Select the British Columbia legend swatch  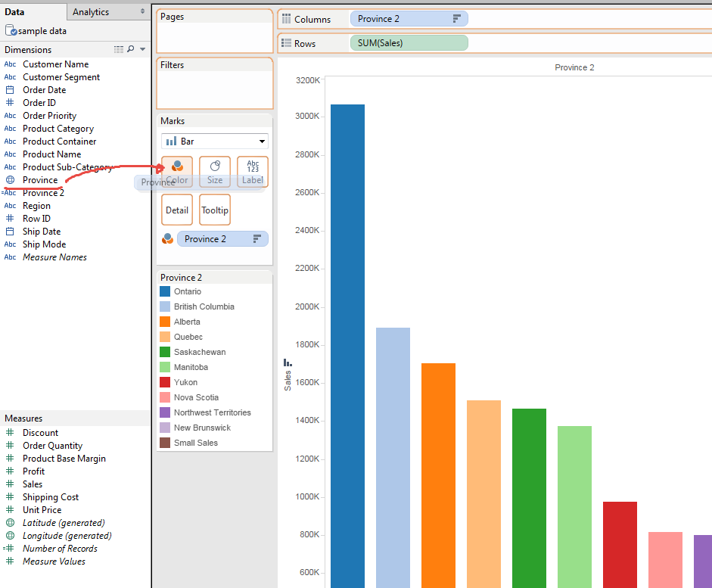165,306
